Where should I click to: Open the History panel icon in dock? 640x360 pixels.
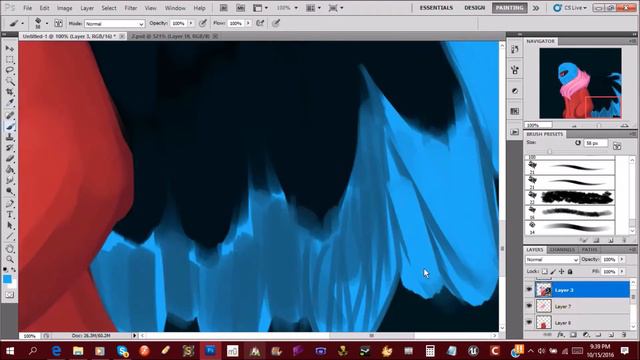pos(515,49)
